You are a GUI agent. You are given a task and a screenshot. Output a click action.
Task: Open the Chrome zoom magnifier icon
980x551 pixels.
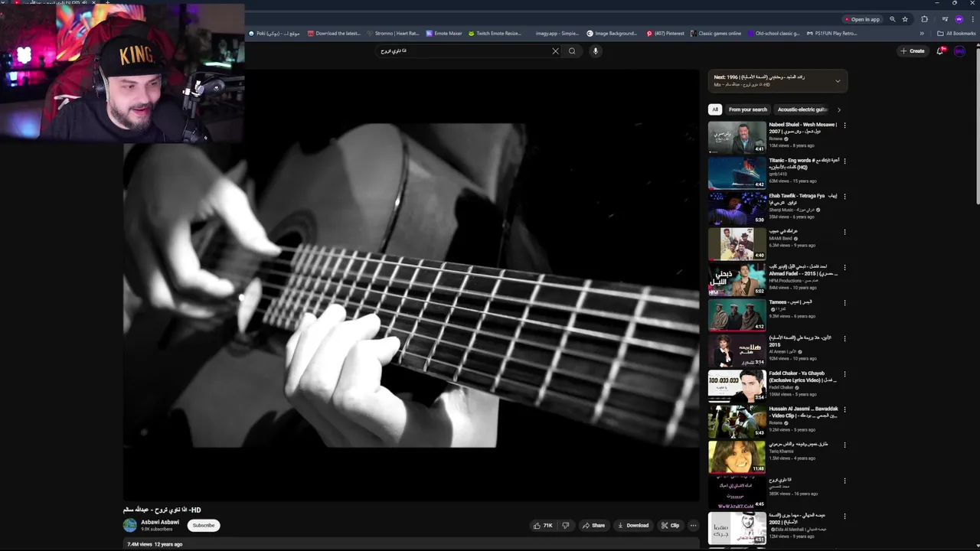(892, 19)
